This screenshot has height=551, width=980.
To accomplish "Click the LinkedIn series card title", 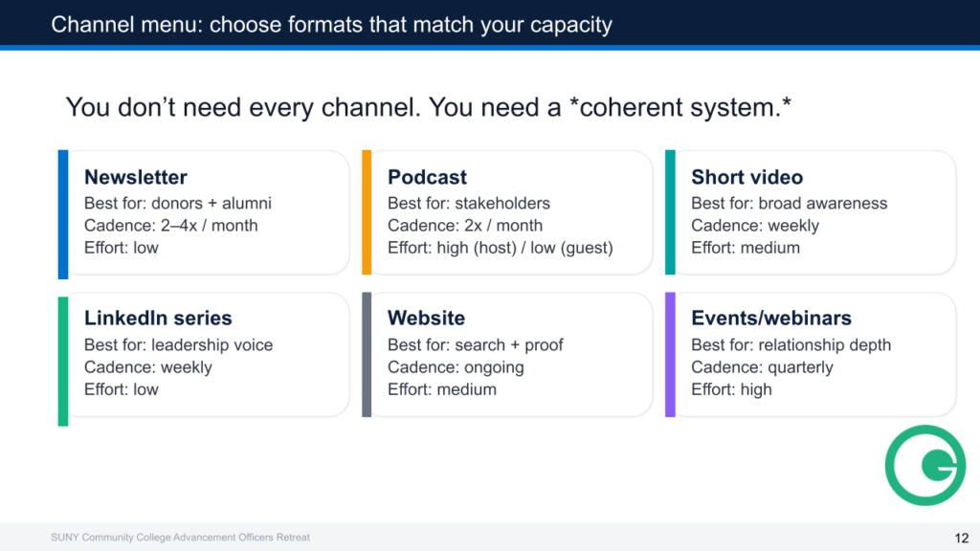I will click(x=158, y=318).
